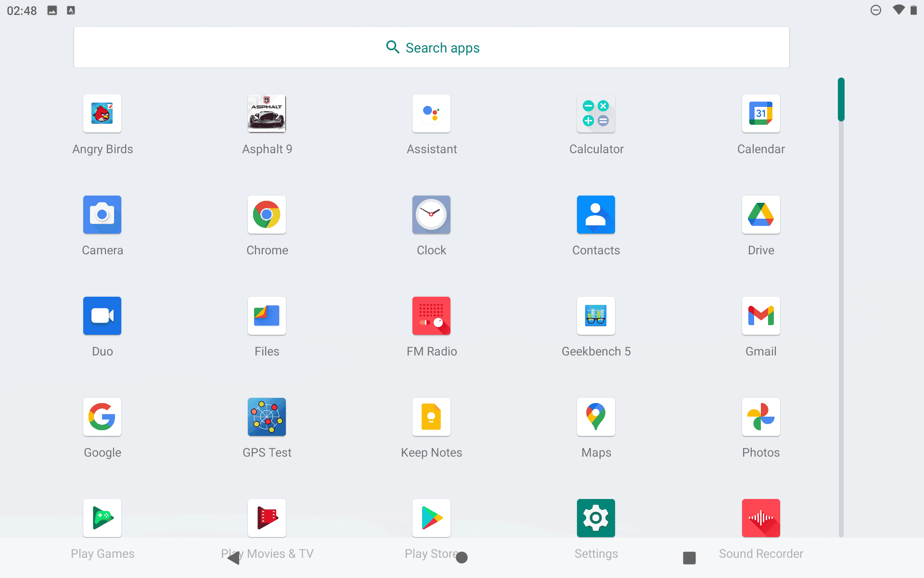Open the Sound Recorder icon
This screenshot has height=578, width=924.
761,518
